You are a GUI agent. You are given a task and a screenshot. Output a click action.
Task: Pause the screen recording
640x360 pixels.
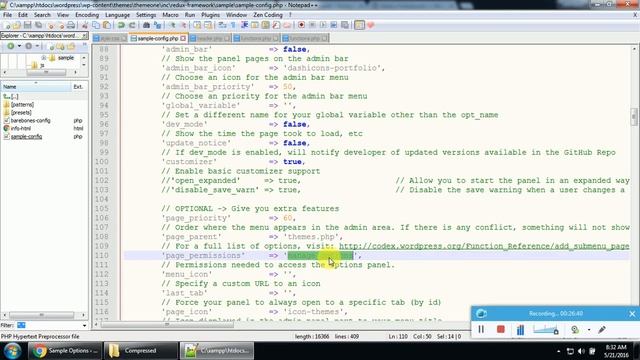pyautogui.click(x=481, y=329)
